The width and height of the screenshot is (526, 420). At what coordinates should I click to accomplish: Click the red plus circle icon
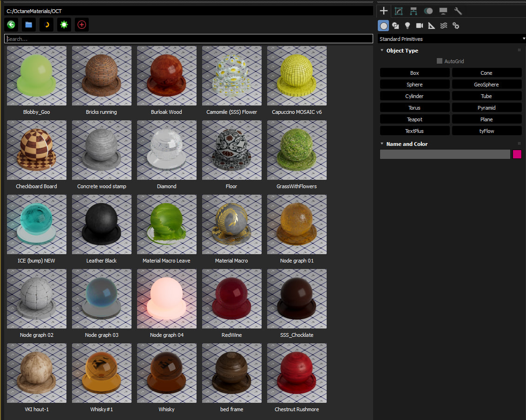point(82,25)
